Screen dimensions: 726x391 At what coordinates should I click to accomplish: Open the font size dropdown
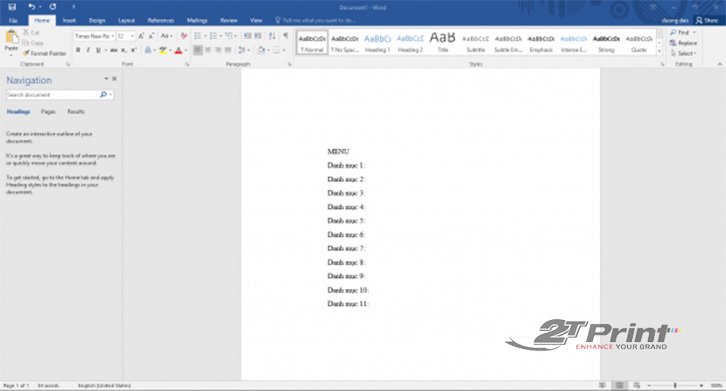point(132,36)
